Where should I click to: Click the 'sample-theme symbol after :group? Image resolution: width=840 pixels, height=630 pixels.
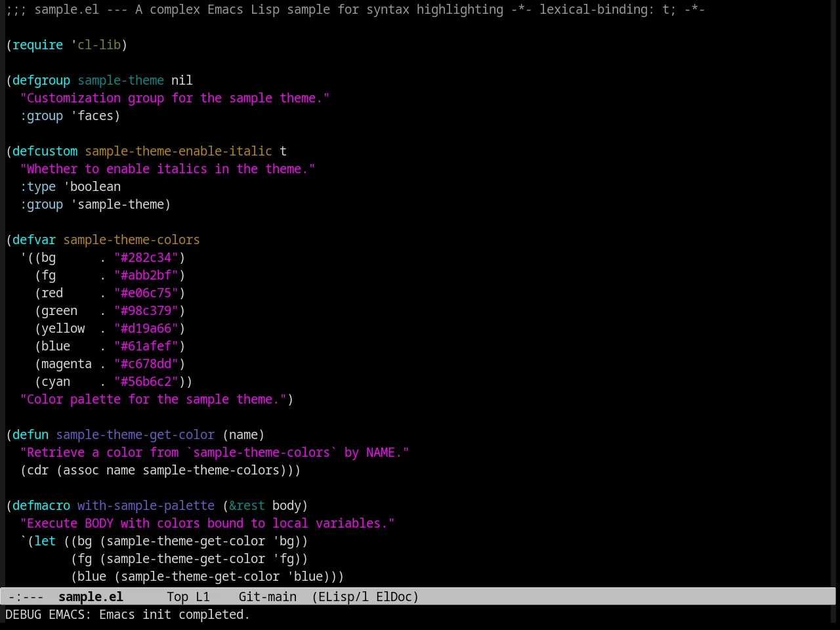point(117,204)
